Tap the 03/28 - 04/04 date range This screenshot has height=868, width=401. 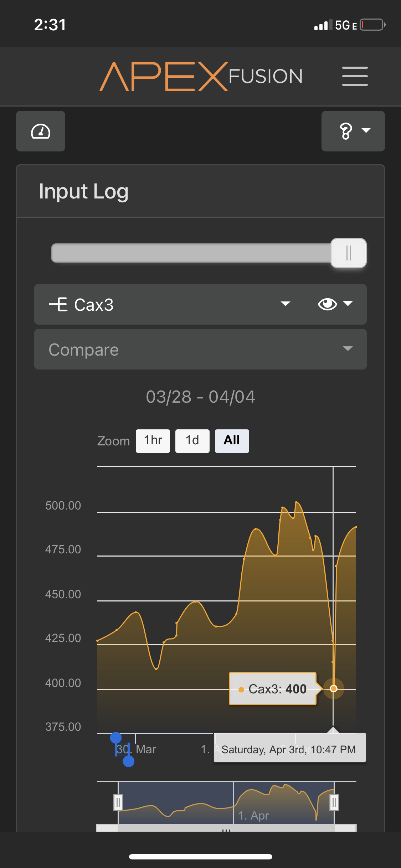point(200,397)
